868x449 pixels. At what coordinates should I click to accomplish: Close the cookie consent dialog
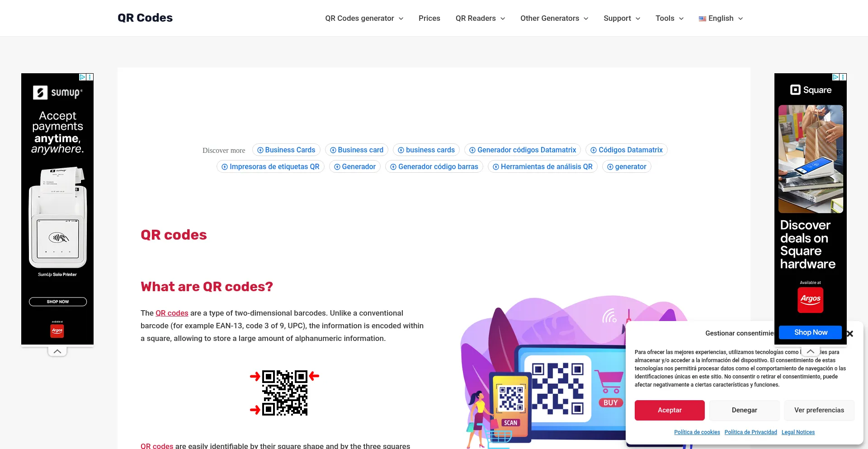(x=850, y=334)
